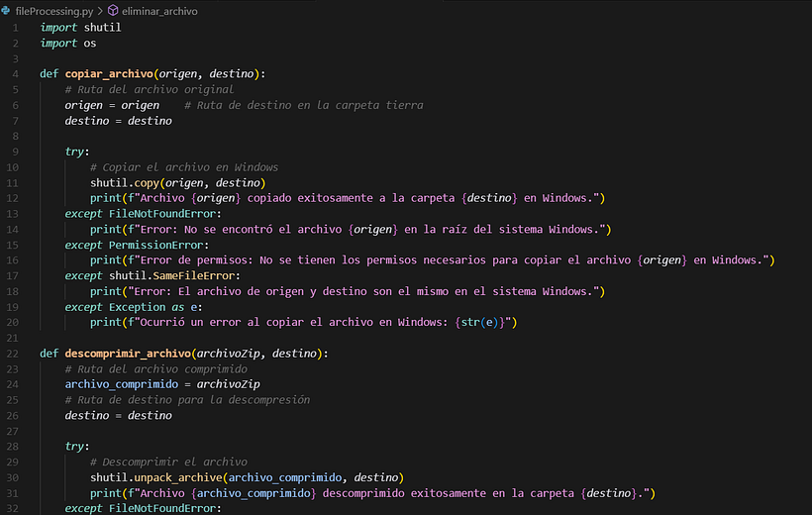Click the Python file icon in breadcrumb
812x515 pixels.
coord(6,10)
